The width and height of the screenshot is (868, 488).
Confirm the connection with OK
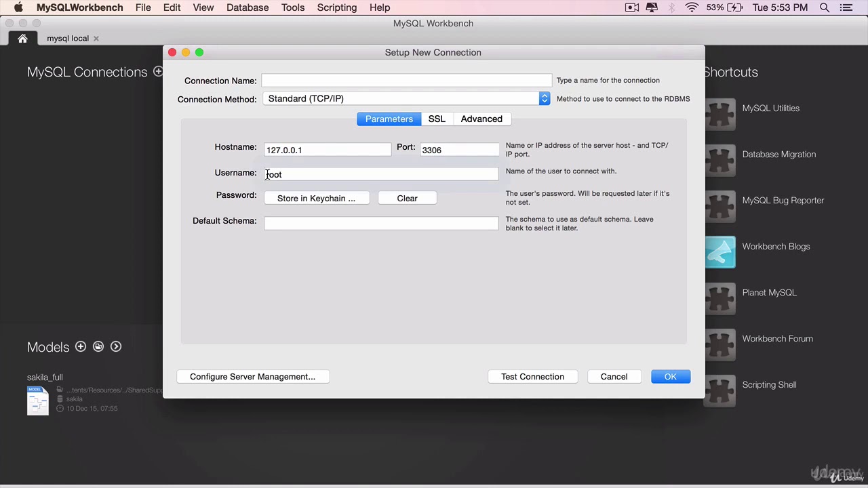click(671, 376)
